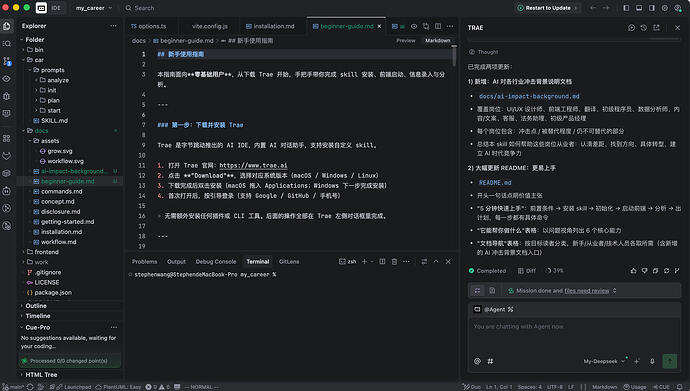Open the GitLab fox icon view

click(7, 156)
